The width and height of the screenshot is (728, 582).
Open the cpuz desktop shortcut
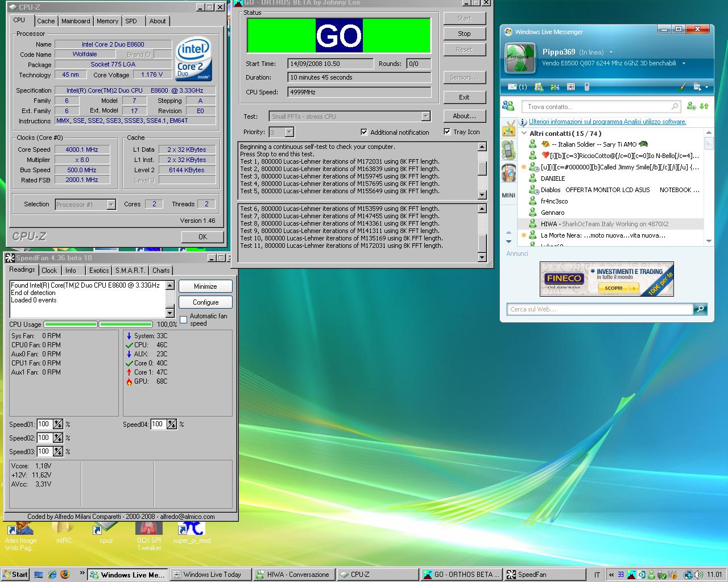click(x=106, y=533)
